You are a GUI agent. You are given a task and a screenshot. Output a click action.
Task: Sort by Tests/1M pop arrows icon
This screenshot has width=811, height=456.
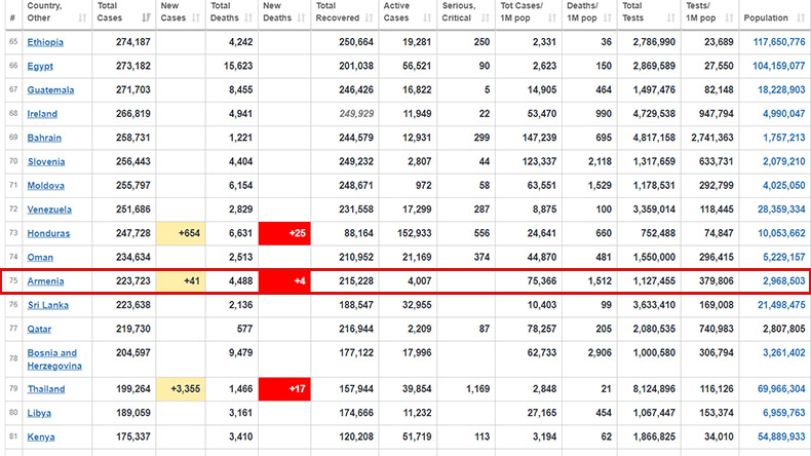pos(729,18)
